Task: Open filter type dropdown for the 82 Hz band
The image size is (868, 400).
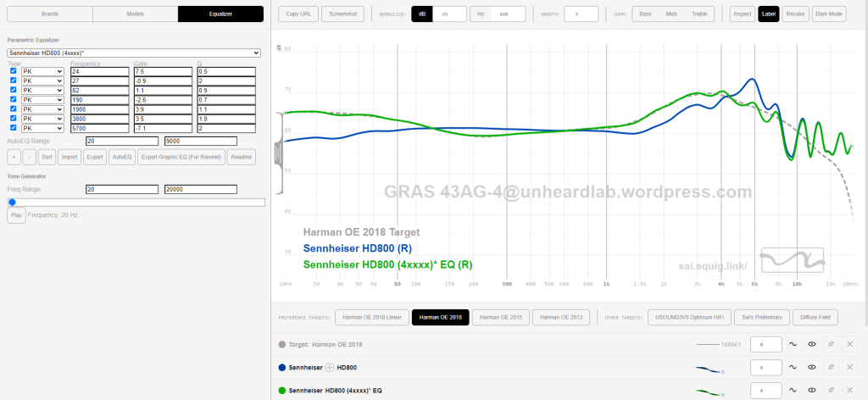Action: [x=42, y=90]
